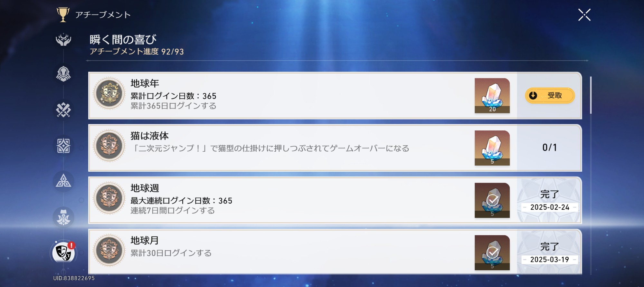Tap the claimed 地球週 reward checkmark
The height and width of the screenshot is (287, 644).
click(492, 200)
